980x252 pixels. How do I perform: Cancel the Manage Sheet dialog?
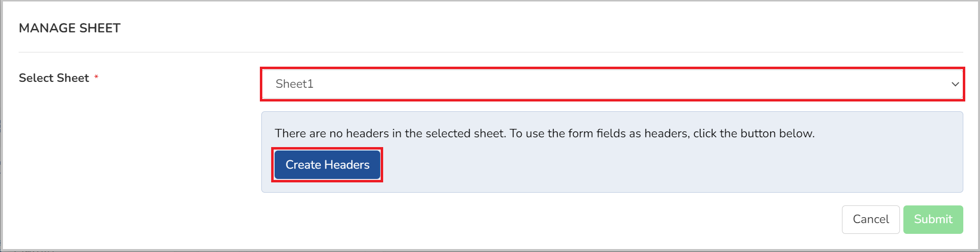pos(870,220)
